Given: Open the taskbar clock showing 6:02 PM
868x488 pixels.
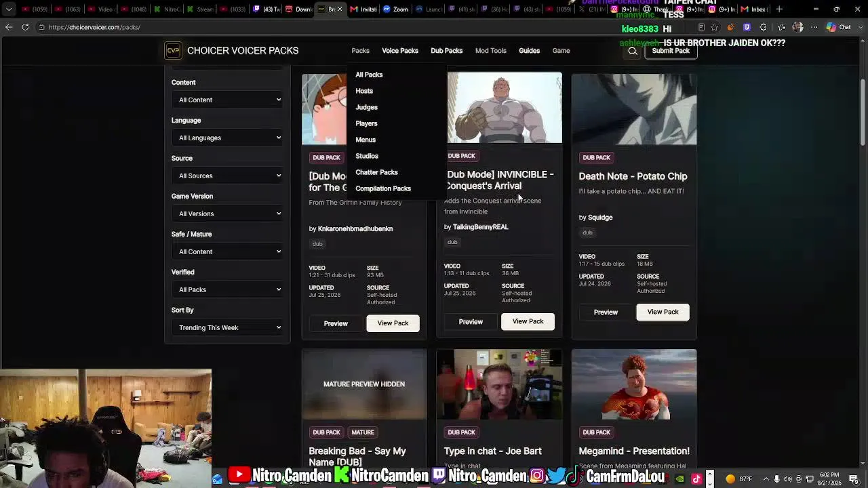Looking at the screenshot, I should tap(829, 479).
